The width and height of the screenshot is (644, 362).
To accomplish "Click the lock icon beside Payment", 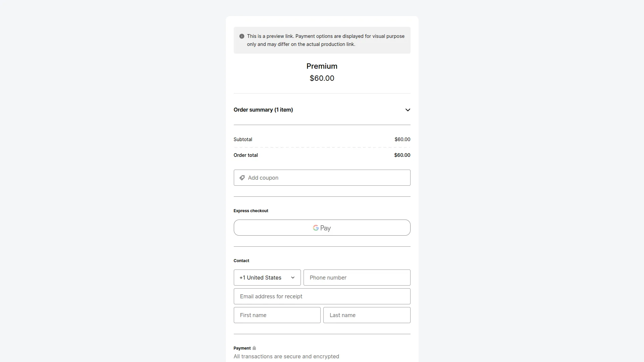I will click(x=254, y=348).
